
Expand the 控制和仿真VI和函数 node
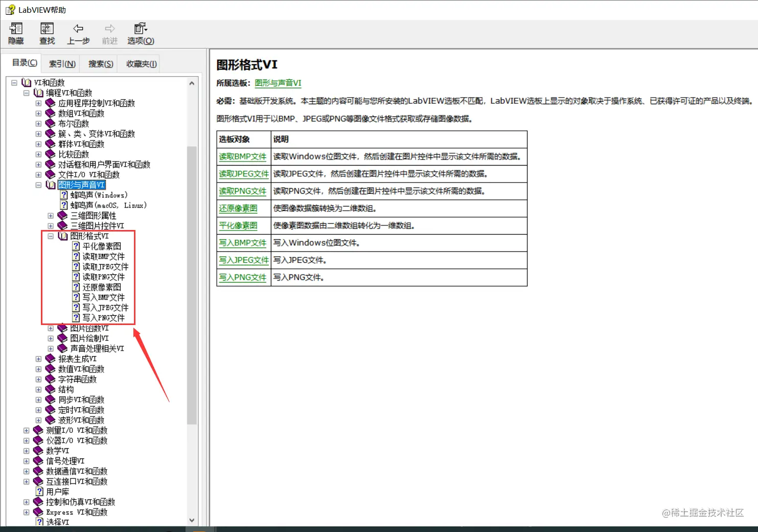click(26, 502)
